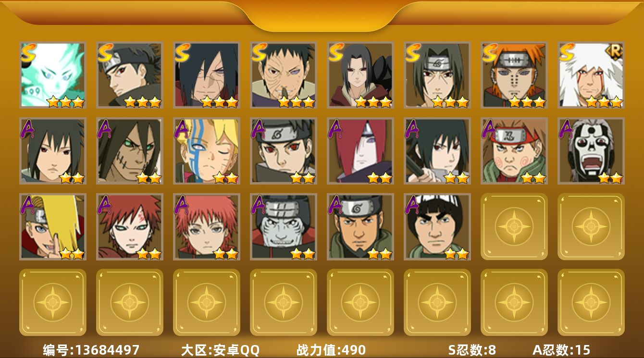Click the white-haired S-rank ninja with R badge
Image resolution: width=644 pixels, height=358 pixels.
tap(591, 74)
